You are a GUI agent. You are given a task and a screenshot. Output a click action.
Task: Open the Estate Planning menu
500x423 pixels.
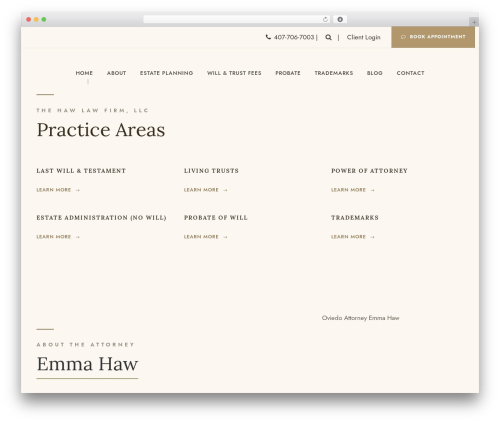click(x=166, y=73)
